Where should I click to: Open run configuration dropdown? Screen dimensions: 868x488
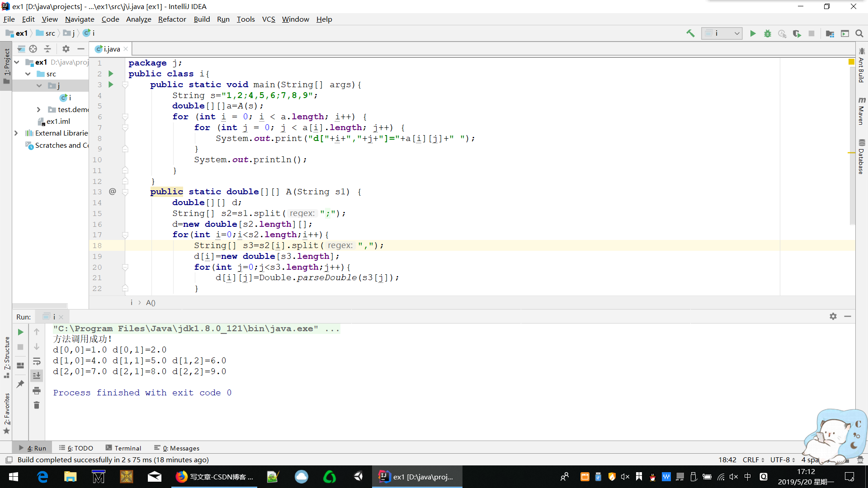(x=722, y=33)
